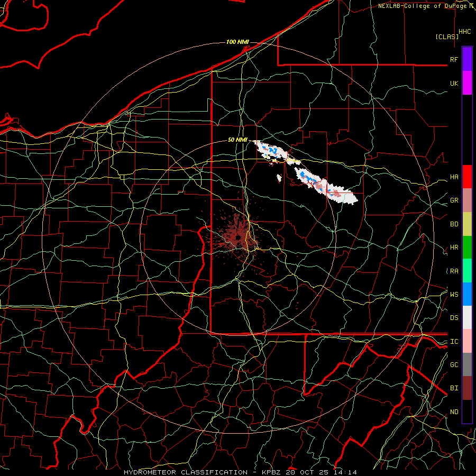Select the gray GC legend color swatch
Image resolution: width=476 pixels, height=476 pixels.
click(467, 364)
